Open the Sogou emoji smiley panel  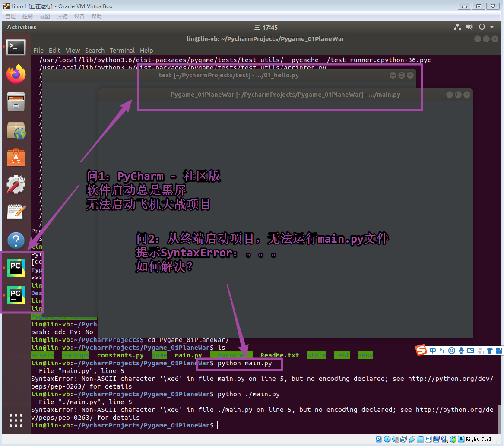tap(452, 351)
